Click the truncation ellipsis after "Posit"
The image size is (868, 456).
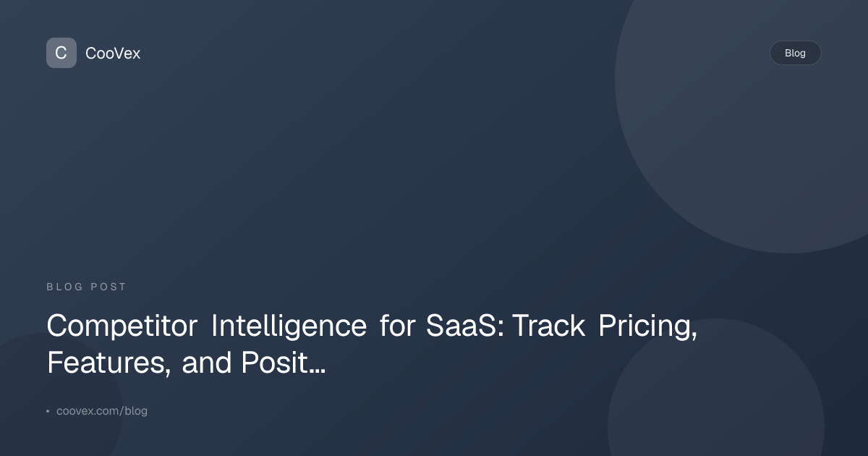tap(317, 364)
